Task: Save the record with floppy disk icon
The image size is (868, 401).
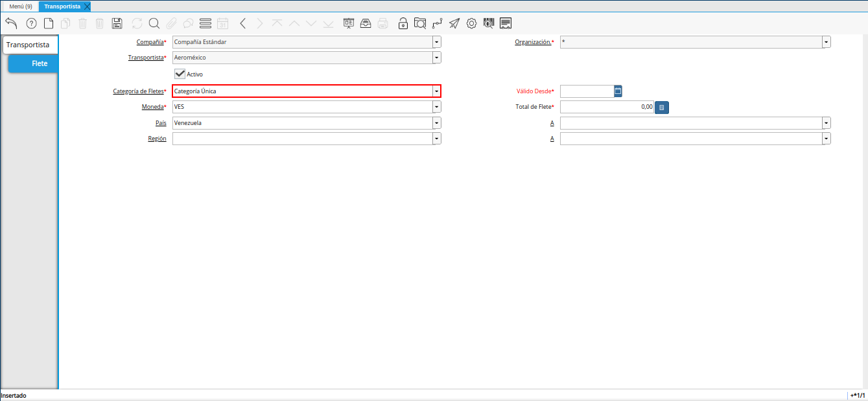Action: pyautogui.click(x=117, y=23)
